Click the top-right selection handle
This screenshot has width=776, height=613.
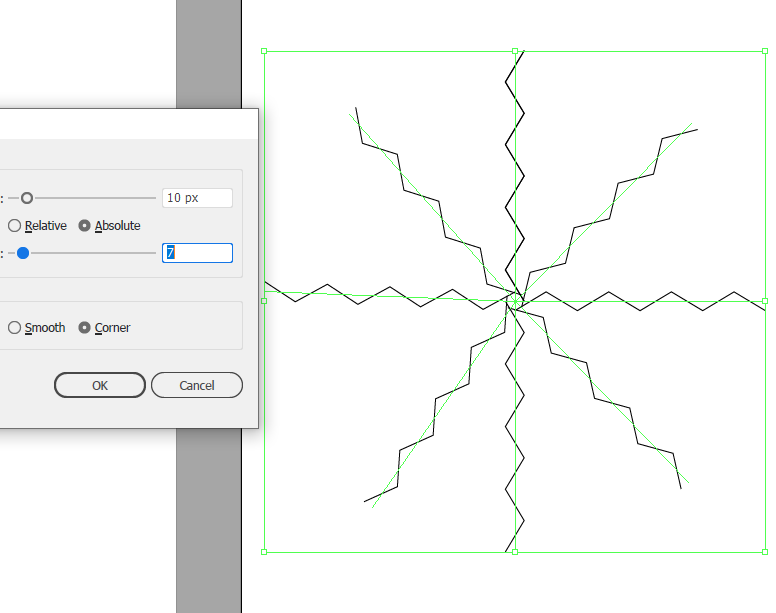click(765, 51)
